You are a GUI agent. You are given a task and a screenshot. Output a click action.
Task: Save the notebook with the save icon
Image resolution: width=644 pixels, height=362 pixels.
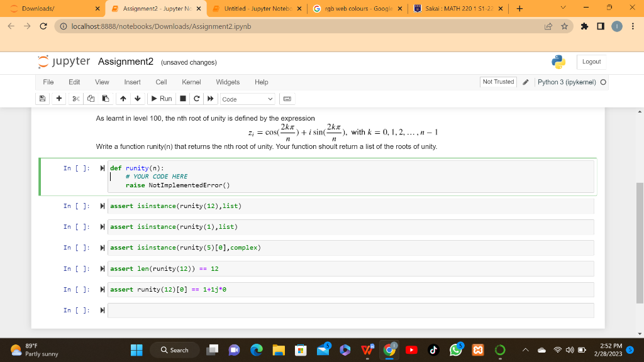click(x=42, y=99)
